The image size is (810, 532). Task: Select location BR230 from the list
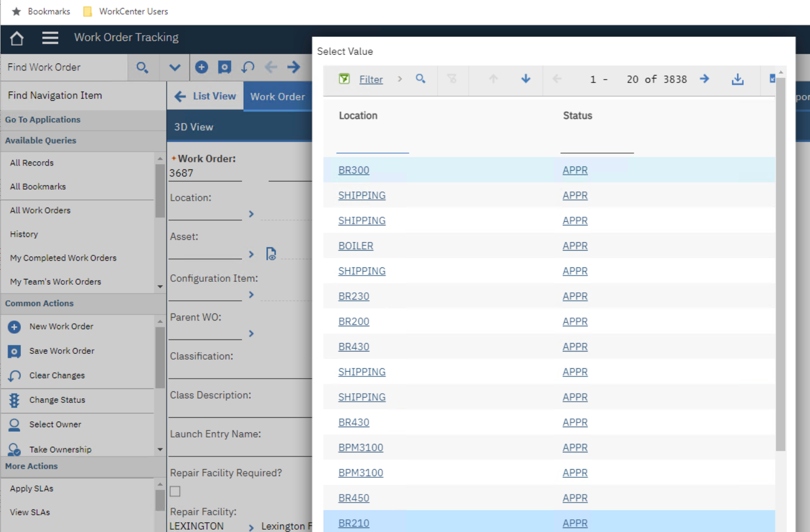click(354, 296)
